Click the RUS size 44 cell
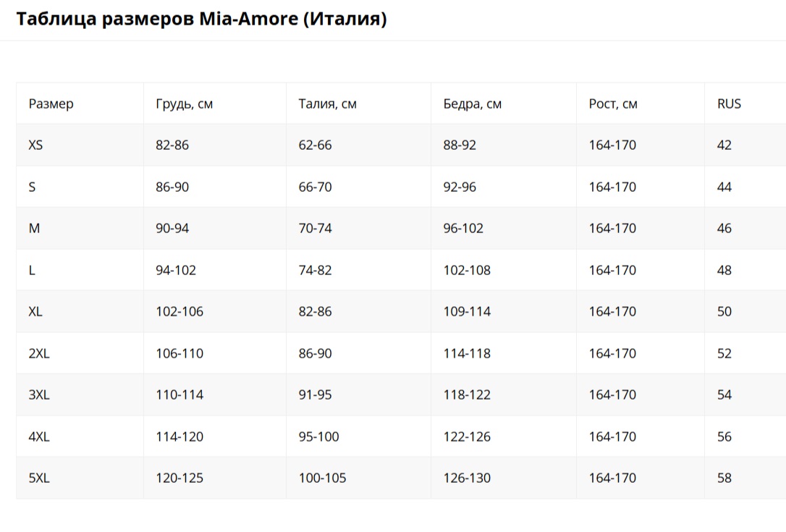786x532 pixels. tap(724, 187)
